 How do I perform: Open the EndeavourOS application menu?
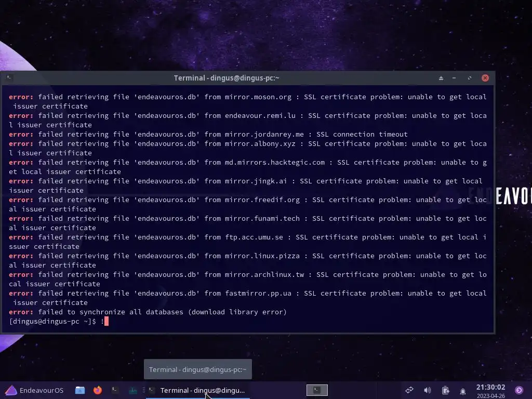click(34, 390)
